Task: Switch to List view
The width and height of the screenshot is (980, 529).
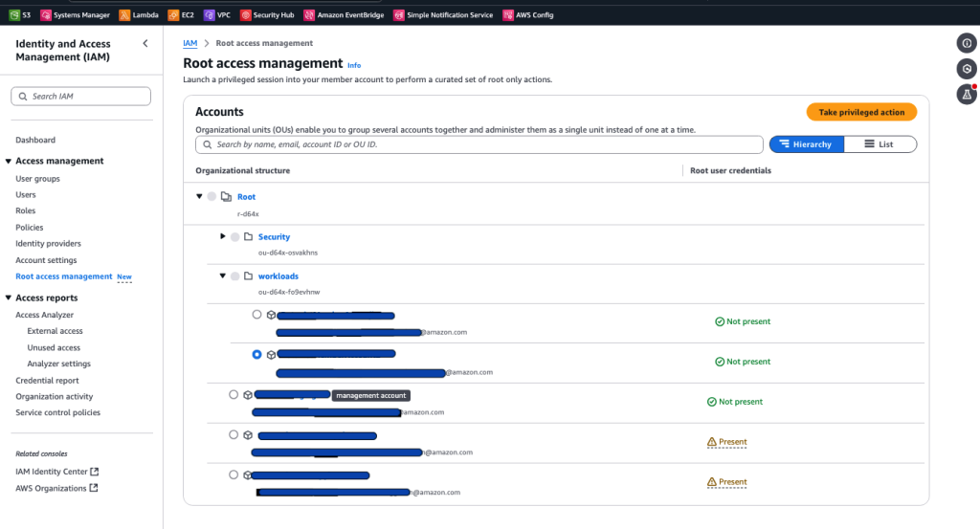Action: tap(880, 144)
